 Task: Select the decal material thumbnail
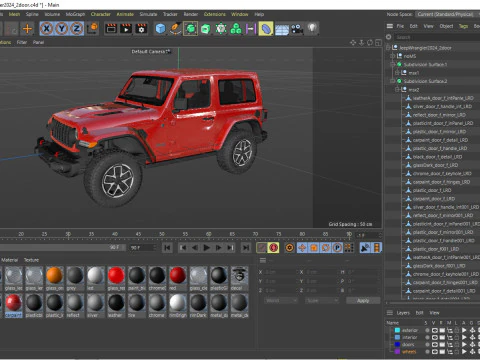click(x=239, y=276)
